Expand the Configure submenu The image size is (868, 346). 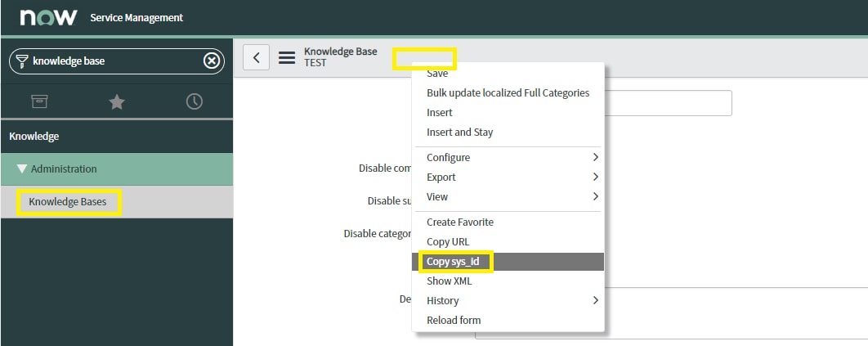[x=595, y=157]
